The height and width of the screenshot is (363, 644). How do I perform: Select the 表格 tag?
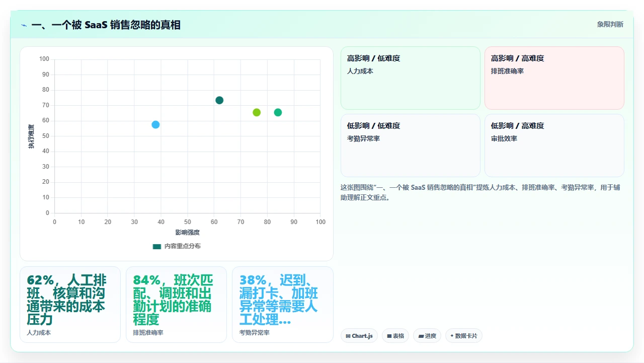(x=395, y=336)
